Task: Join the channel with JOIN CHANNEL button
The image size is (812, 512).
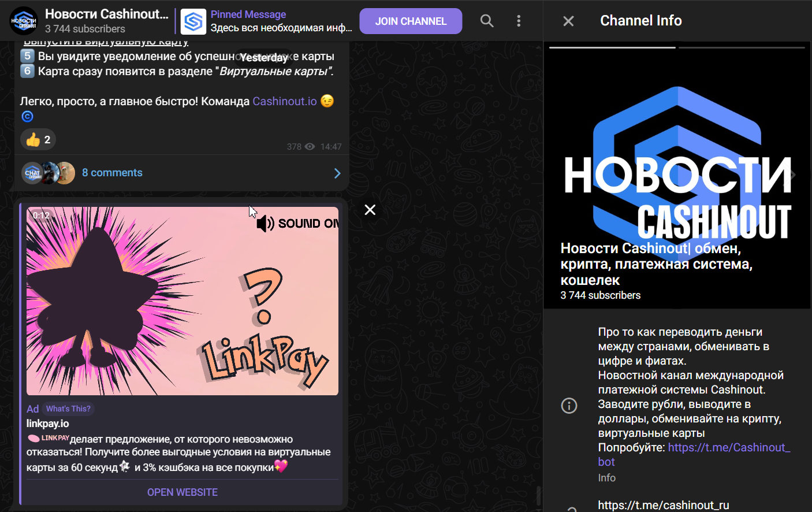Action: 411,21
